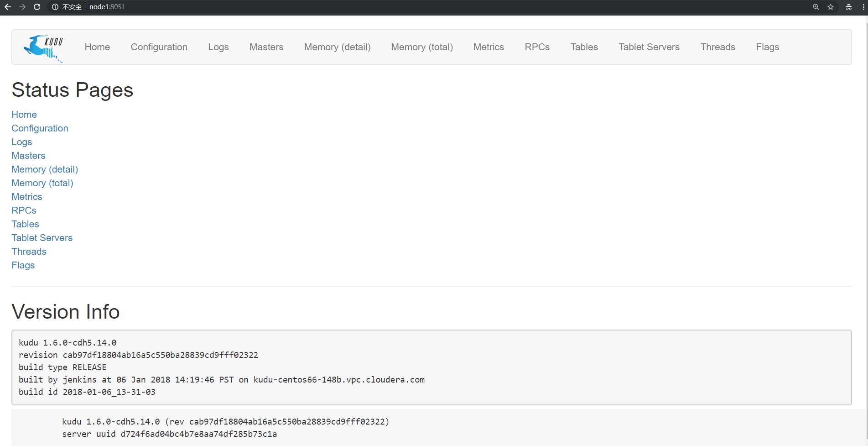The image size is (868, 446).
Task: Open Home in the top navbar
Action: (97, 47)
